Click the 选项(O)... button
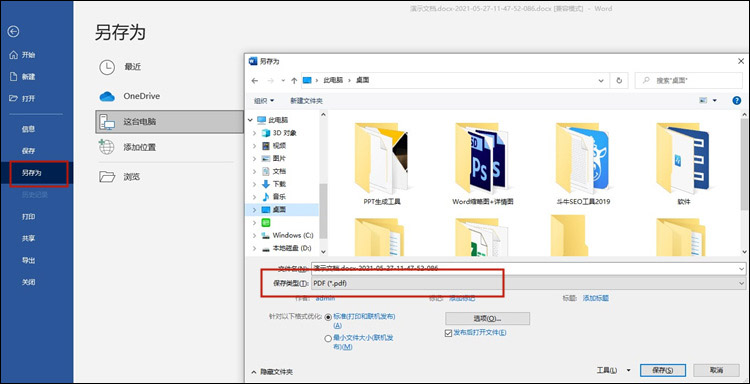Screen dimensions: 750x384 487,318
